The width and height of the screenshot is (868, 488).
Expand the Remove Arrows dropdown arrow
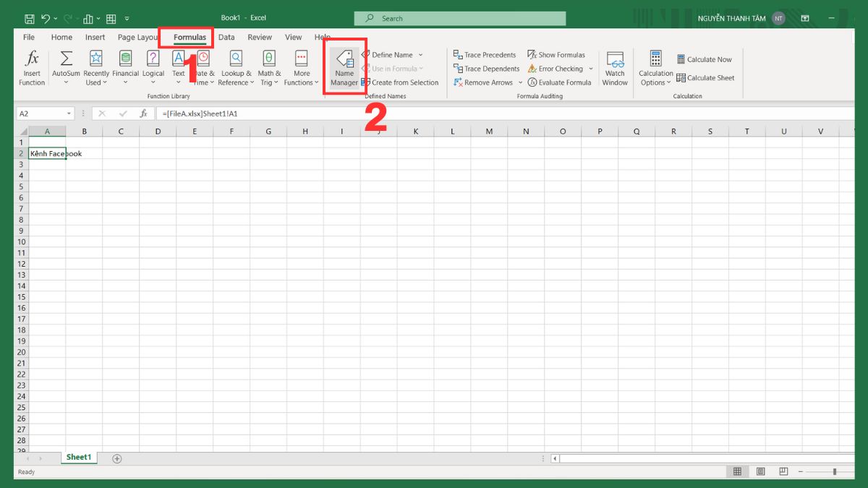[520, 82]
